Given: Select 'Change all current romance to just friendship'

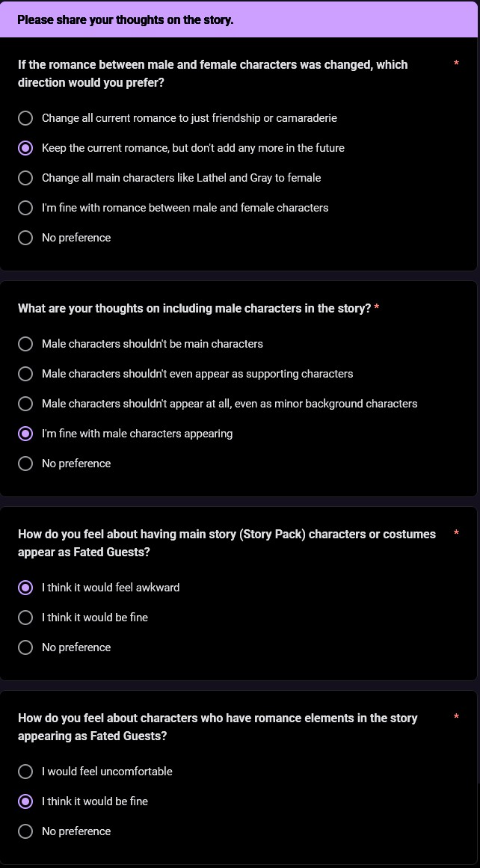Looking at the screenshot, I should tap(25, 118).
